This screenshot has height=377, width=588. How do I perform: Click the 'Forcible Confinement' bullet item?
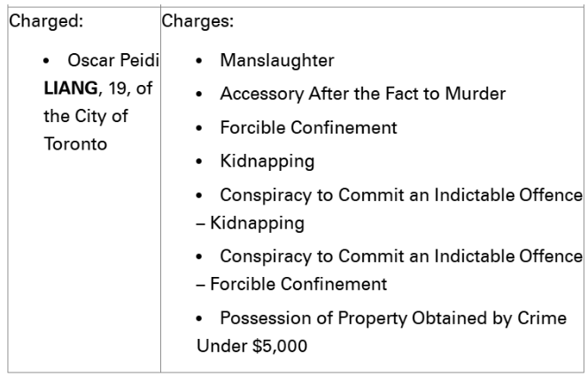tap(308, 127)
